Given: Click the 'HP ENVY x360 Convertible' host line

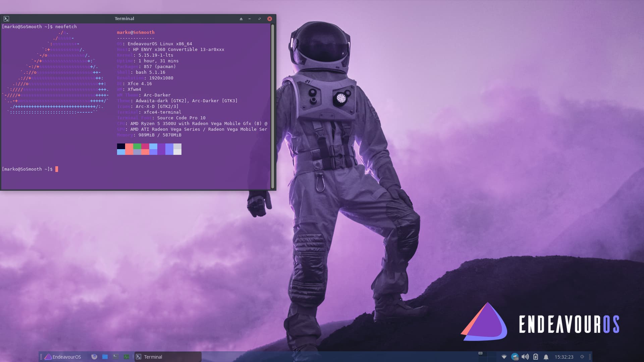Looking at the screenshot, I should [x=171, y=50].
